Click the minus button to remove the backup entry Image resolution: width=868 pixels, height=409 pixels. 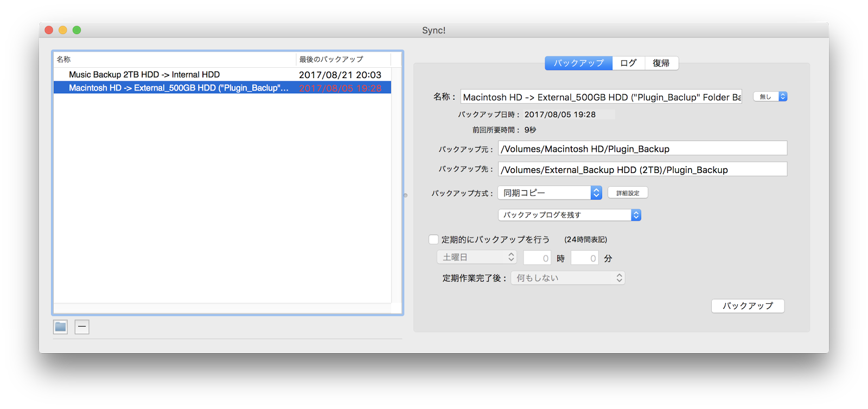coord(82,327)
